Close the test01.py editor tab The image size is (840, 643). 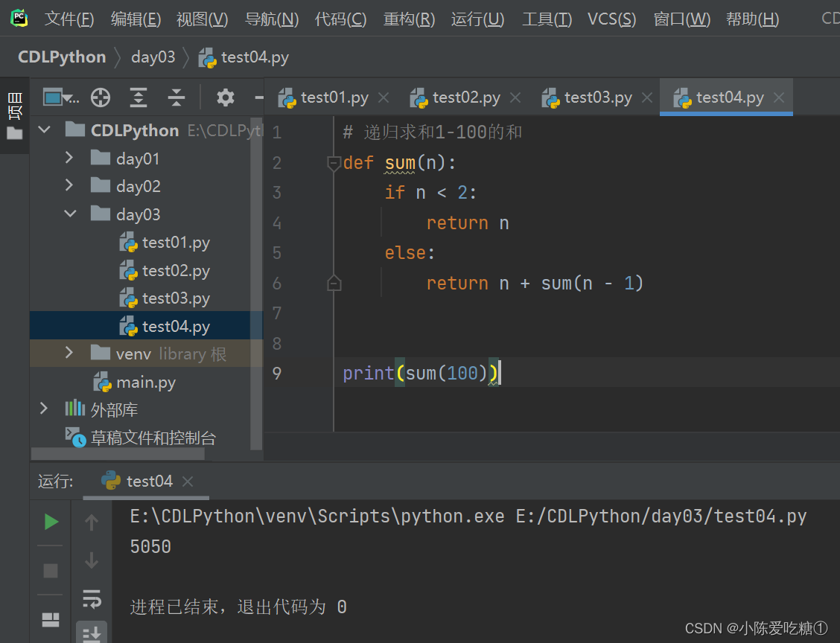point(384,97)
